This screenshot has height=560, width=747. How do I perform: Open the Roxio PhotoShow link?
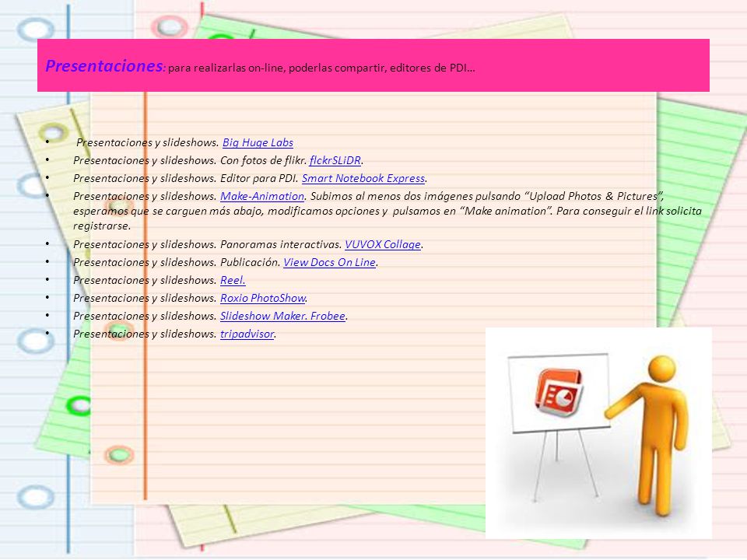tap(263, 298)
